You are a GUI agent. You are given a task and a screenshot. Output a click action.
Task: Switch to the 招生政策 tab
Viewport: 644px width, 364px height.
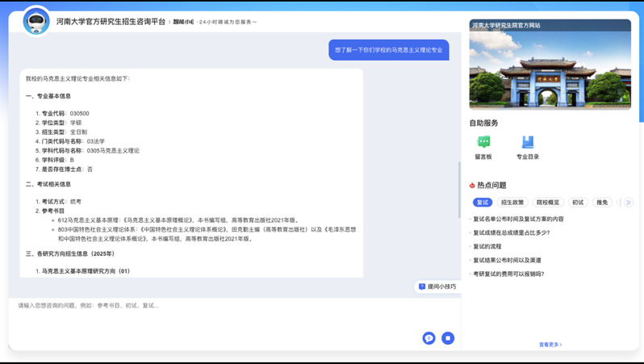tap(512, 203)
